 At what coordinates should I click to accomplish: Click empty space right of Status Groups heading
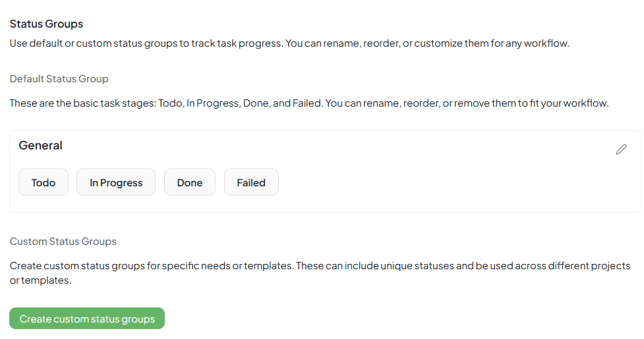coord(330,24)
